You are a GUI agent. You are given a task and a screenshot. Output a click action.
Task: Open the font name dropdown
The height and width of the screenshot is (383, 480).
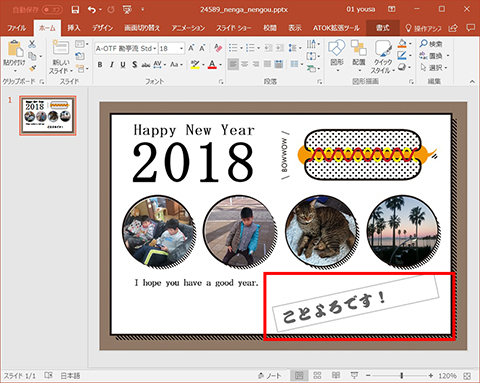click(x=126, y=49)
